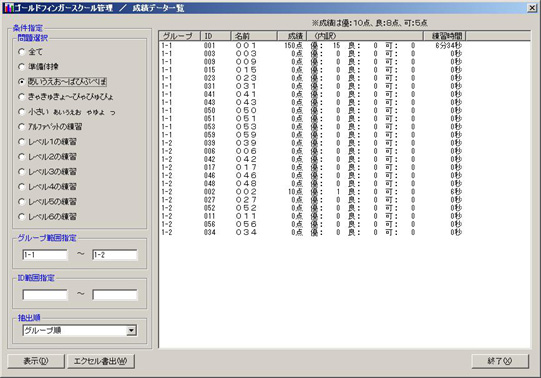This screenshot has height=378, width=541.
Task: Select the row with ID 051
Action: click(312, 118)
